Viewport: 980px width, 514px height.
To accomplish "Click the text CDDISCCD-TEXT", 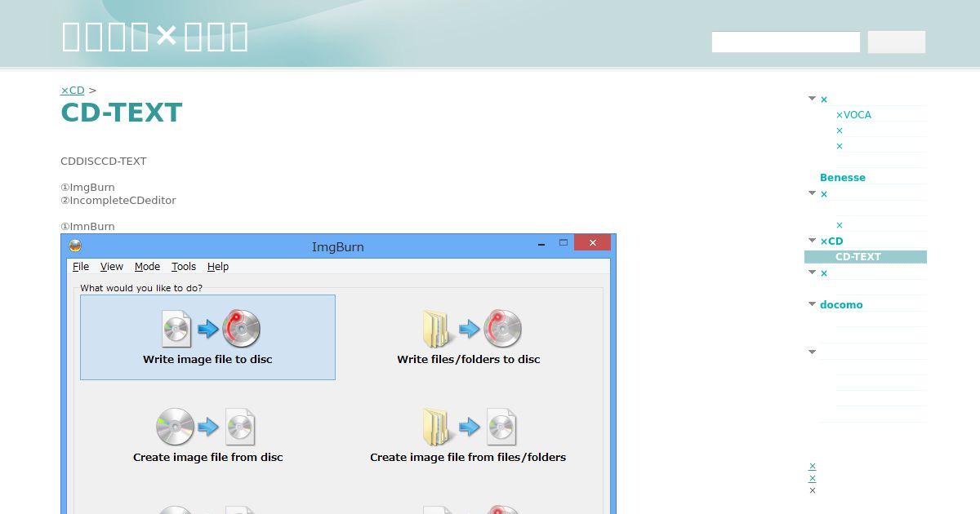I will click(x=104, y=162).
